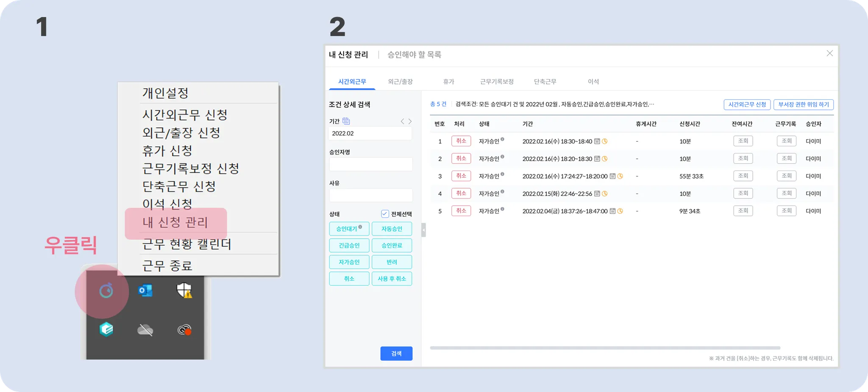Screen dimensions: 868x392
Task: Switch to the 단축근무 tab
Action: click(x=545, y=81)
